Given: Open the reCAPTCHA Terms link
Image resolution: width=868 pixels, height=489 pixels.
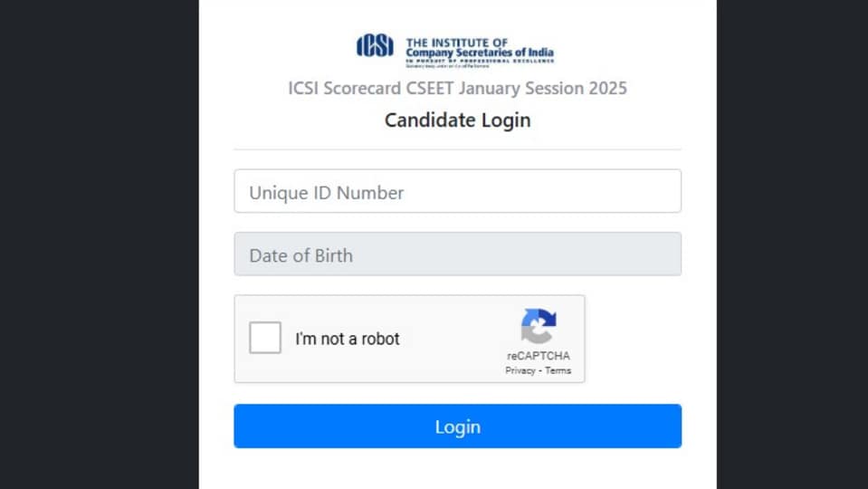Looking at the screenshot, I should [558, 371].
